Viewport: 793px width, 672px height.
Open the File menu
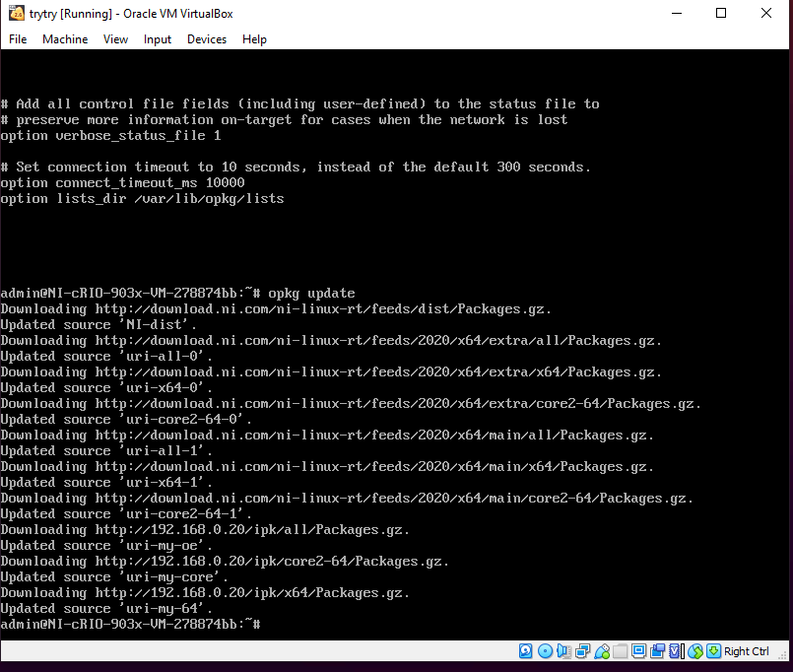click(18, 39)
